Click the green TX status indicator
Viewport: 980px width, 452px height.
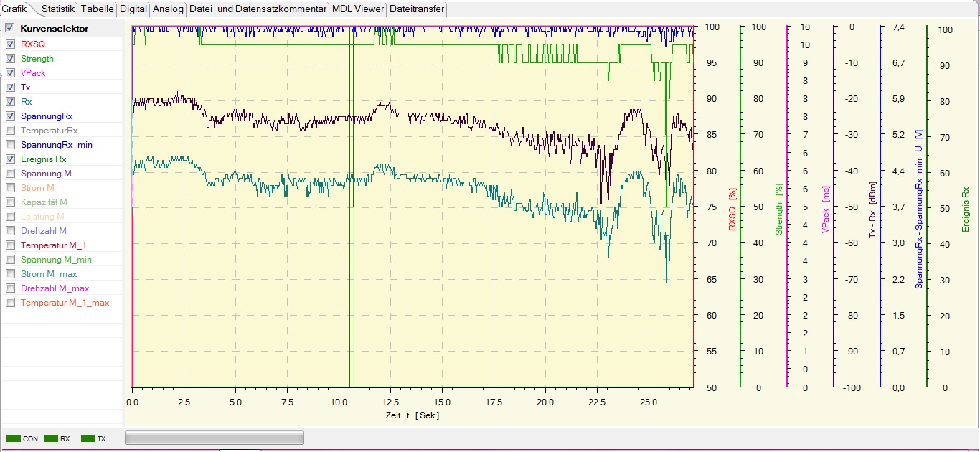tap(88, 438)
